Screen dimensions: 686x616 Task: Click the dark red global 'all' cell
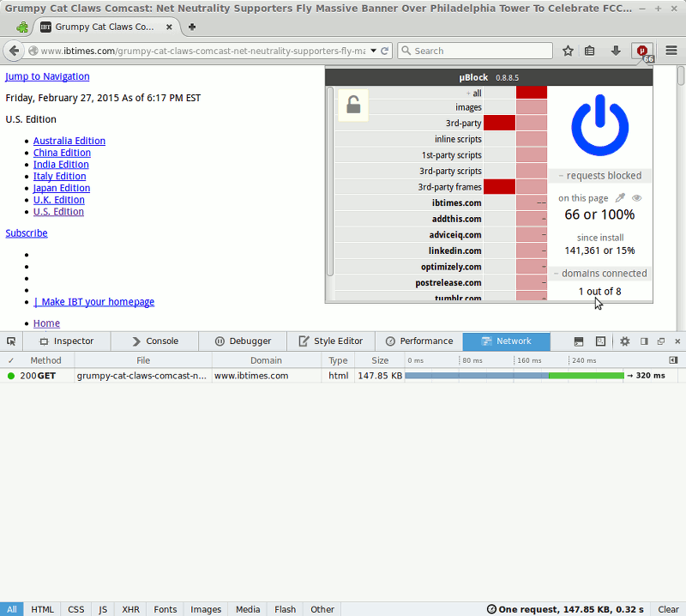pos(532,93)
